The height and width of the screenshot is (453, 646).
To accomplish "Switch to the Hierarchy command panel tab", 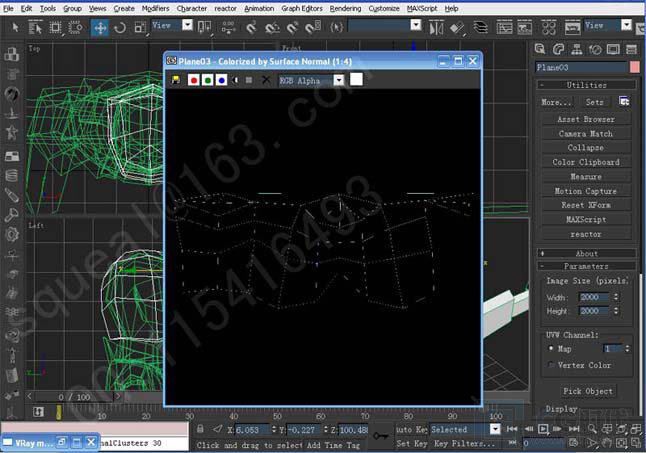I will (x=576, y=49).
